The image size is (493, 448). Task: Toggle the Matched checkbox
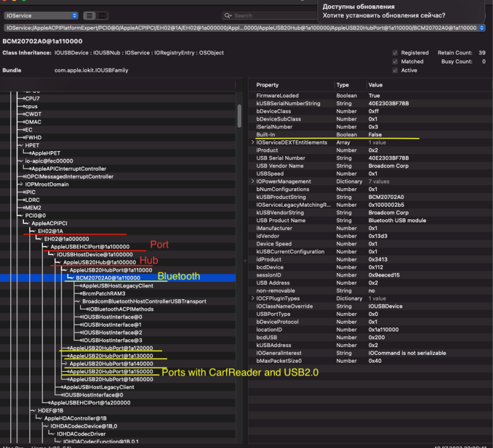click(x=395, y=62)
